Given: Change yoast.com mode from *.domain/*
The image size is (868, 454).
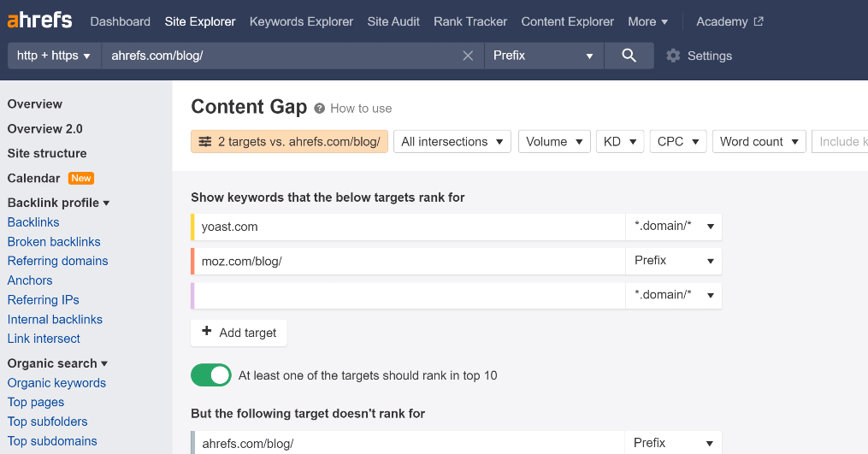Looking at the screenshot, I should tap(674, 227).
